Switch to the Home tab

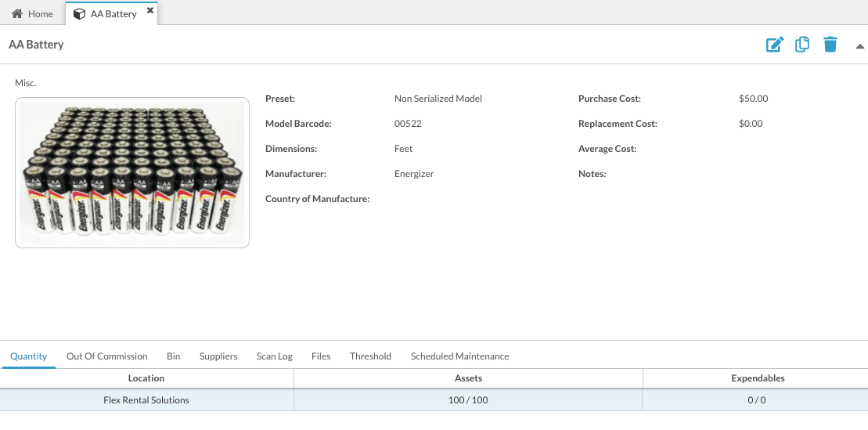click(33, 13)
